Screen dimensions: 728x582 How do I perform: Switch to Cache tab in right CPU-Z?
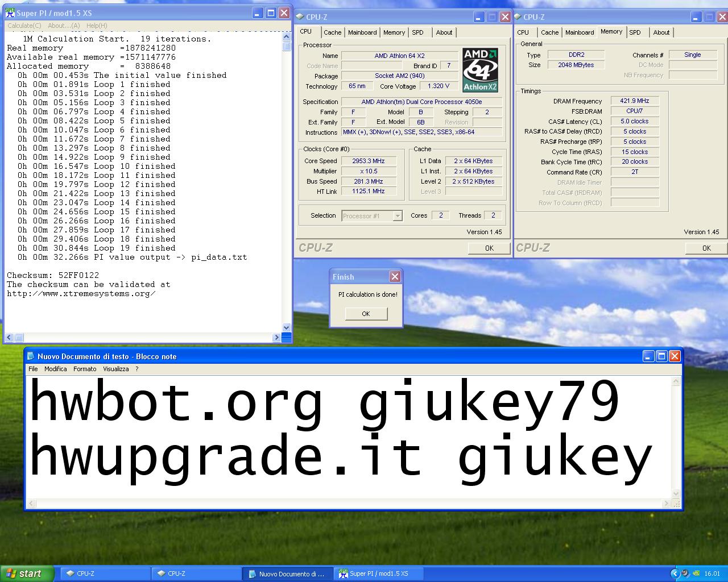550,32
